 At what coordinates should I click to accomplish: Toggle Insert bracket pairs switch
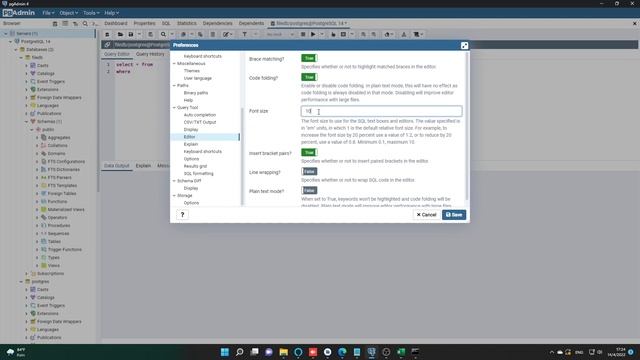tap(309, 153)
